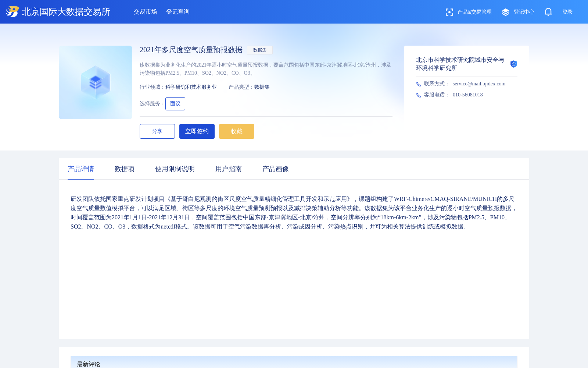Open the 使用限制说明 tab
Viewport: 588px width, 368px height.
coord(175,169)
